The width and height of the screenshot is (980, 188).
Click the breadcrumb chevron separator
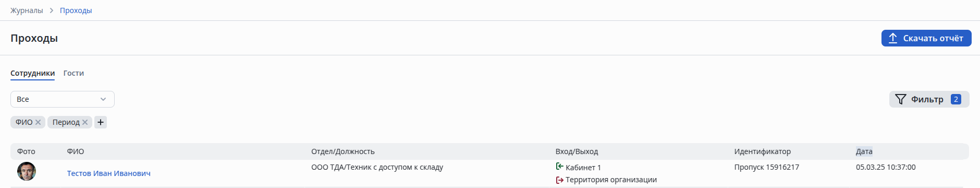pos(52,10)
